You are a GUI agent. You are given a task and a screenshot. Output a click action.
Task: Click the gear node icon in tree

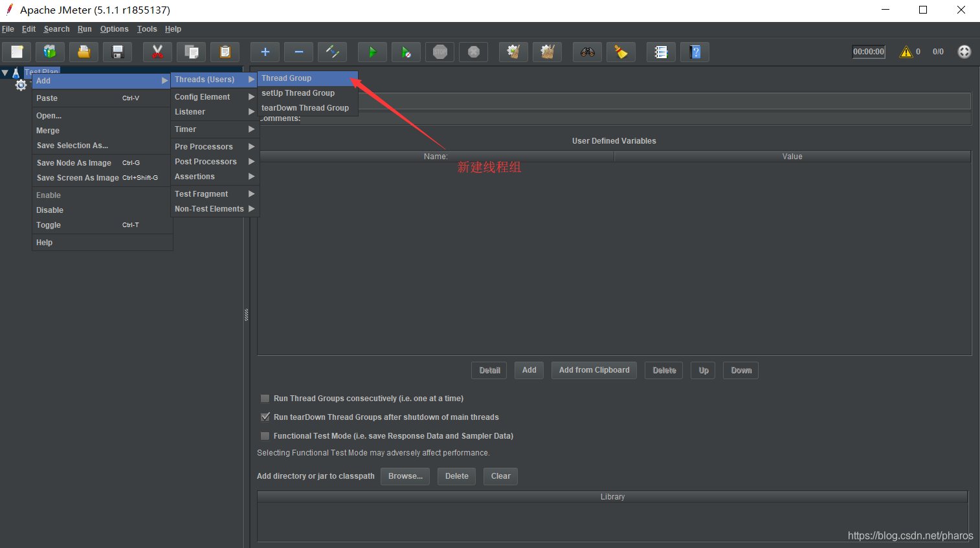(21, 85)
